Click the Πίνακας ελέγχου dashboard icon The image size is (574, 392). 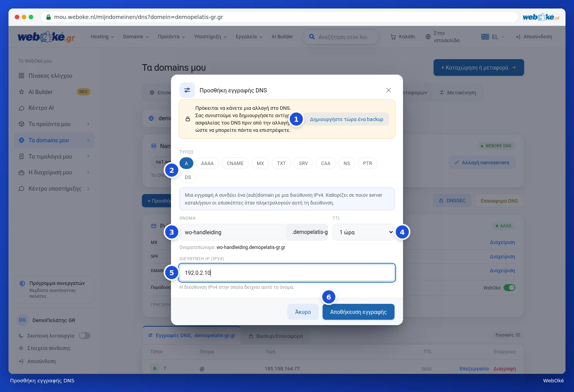[21, 76]
